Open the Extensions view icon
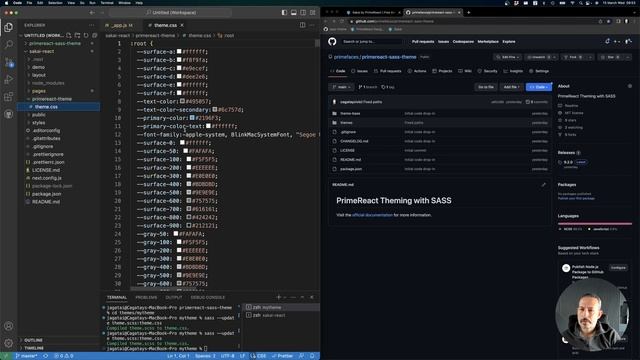640x360 pixels. pos(9,97)
